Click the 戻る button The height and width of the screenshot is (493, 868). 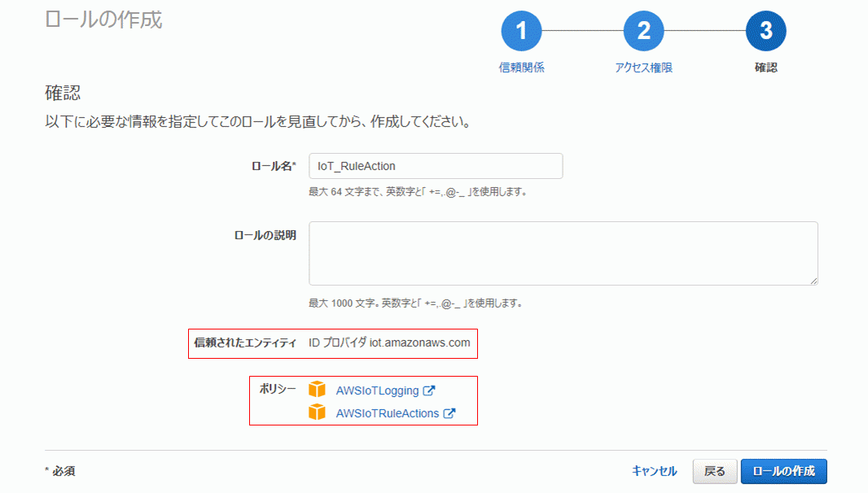coord(715,471)
